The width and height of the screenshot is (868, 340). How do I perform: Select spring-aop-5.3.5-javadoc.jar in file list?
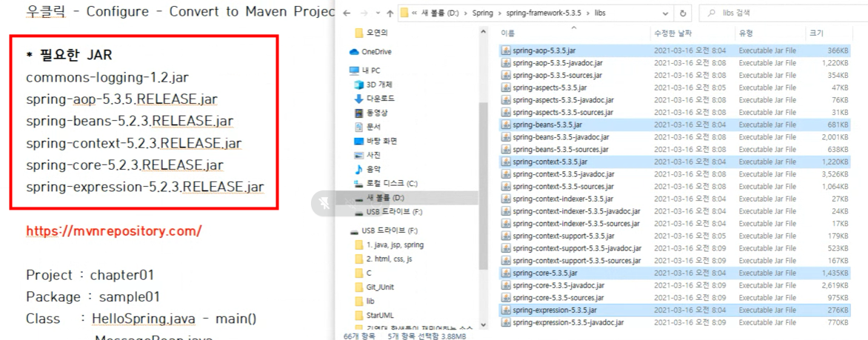coord(556,62)
